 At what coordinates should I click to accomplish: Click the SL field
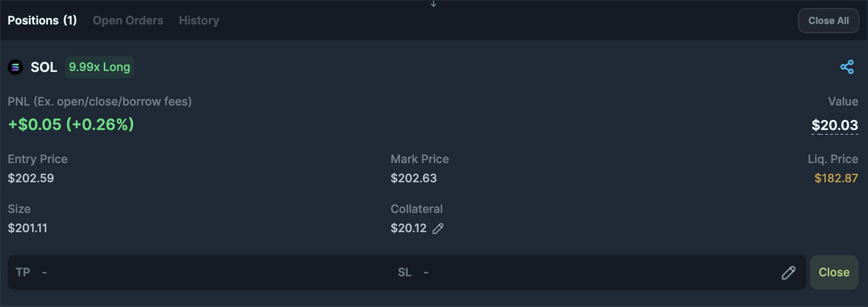coord(584,272)
